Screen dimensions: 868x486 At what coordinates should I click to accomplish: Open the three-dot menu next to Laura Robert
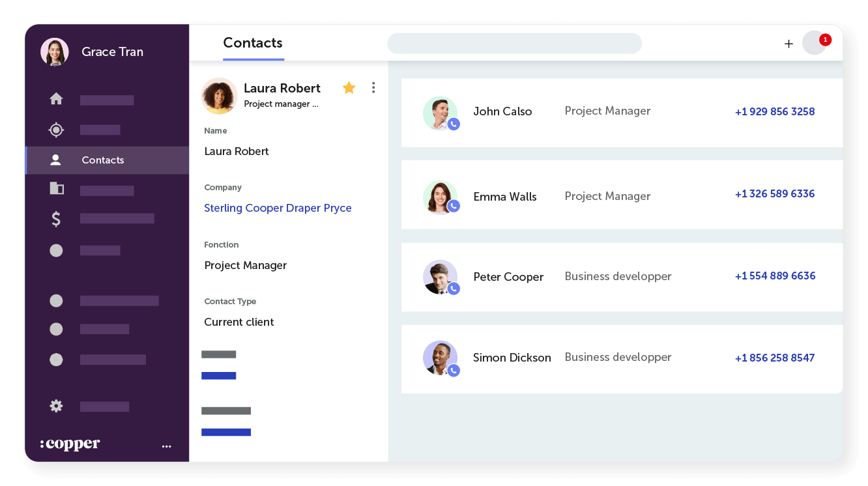373,87
